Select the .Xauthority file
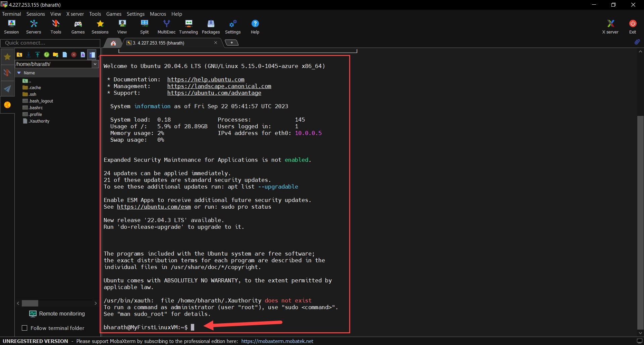This screenshot has width=644, height=345. 36,121
